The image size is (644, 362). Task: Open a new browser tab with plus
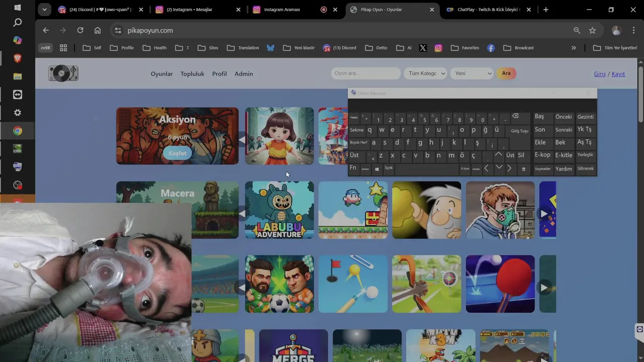pos(546,10)
